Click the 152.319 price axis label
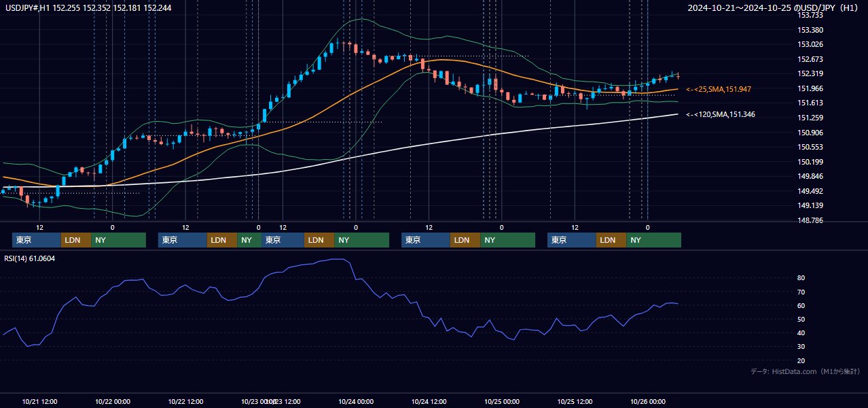 tap(810, 73)
